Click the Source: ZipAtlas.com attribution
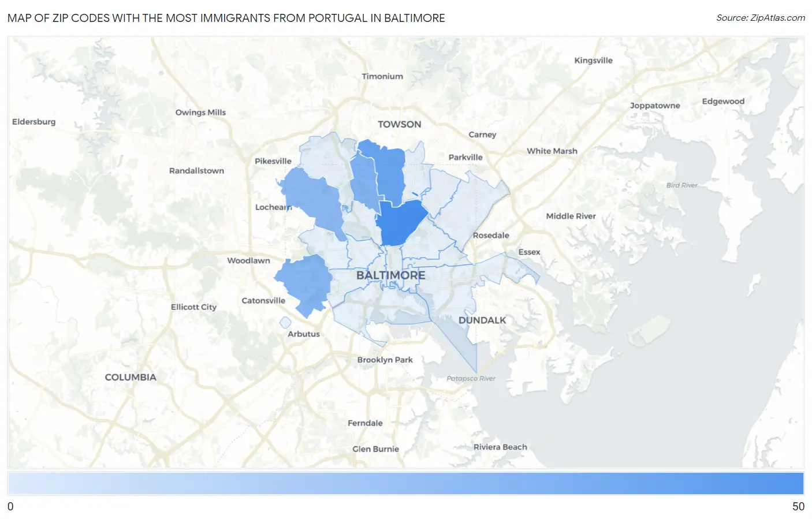This screenshot has width=812, height=519. pos(761,18)
